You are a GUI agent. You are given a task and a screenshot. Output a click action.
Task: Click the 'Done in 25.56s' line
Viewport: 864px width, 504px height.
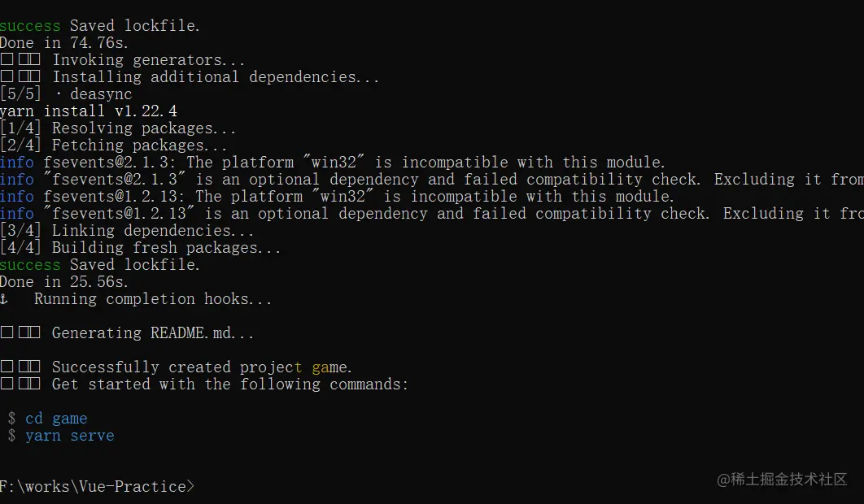[x=64, y=281]
